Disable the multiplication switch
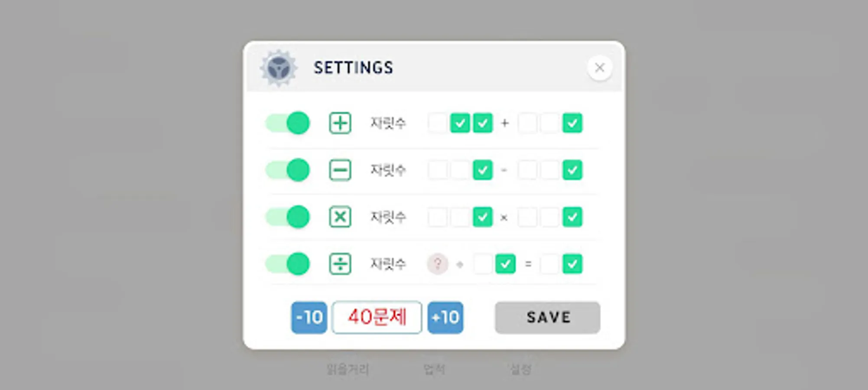868x390 pixels. coord(288,217)
